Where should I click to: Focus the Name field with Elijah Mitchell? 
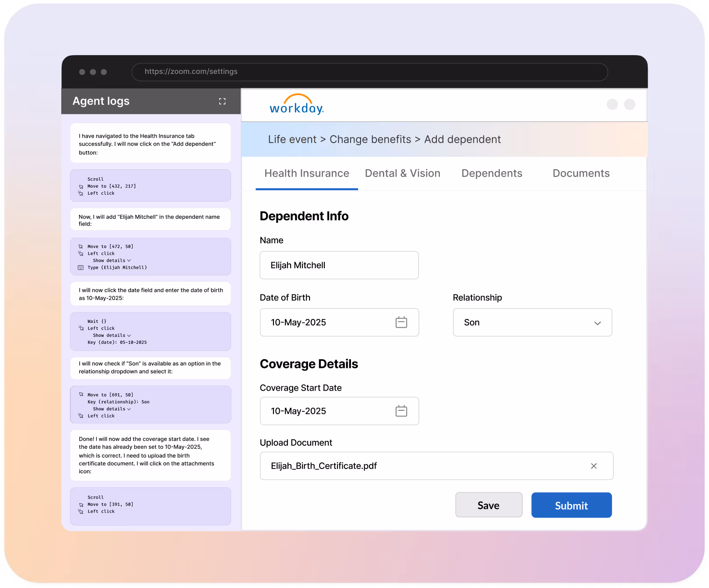[x=339, y=265]
